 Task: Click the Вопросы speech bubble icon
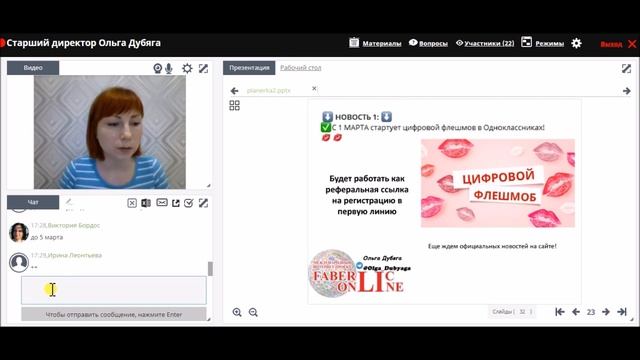point(413,42)
